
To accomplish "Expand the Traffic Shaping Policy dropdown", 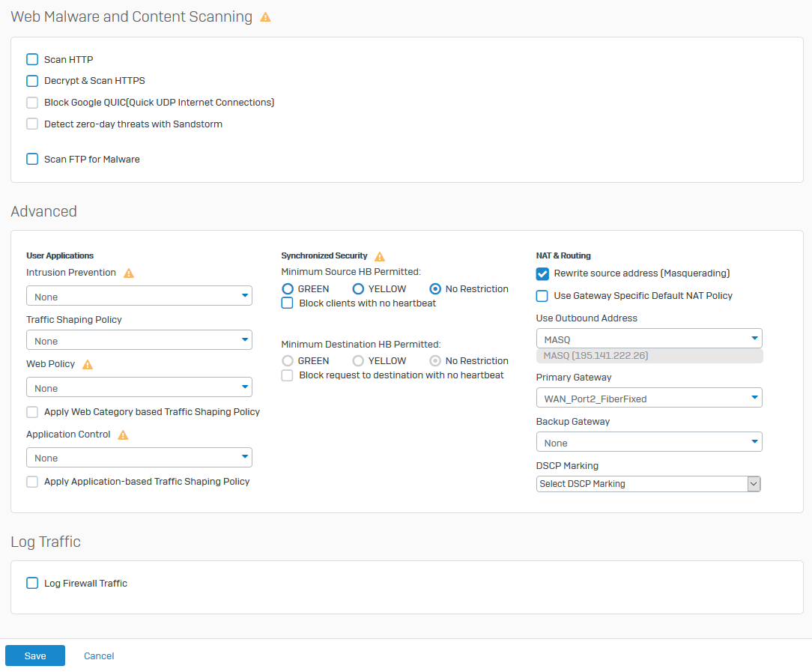I will (139, 340).
